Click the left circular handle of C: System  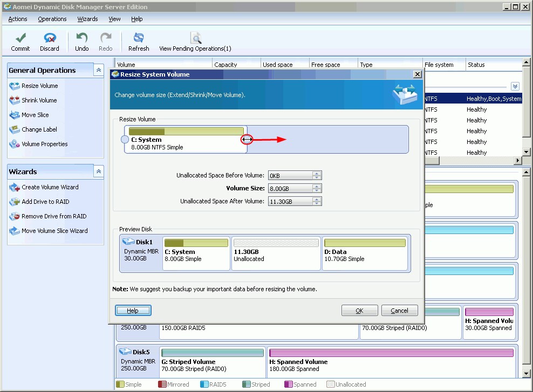coord(125,140)
